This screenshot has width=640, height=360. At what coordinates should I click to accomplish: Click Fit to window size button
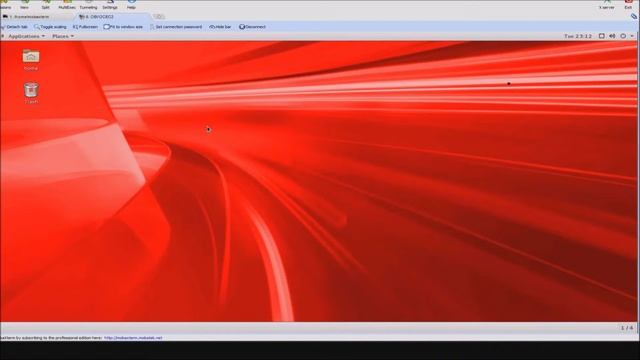coord(123,27)
